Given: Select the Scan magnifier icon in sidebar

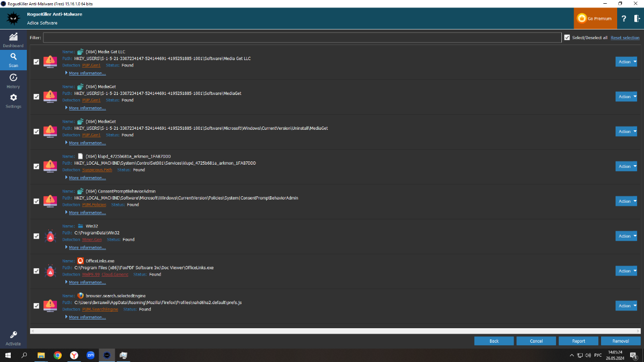Looking at the screenshot, I should (13, 56).
